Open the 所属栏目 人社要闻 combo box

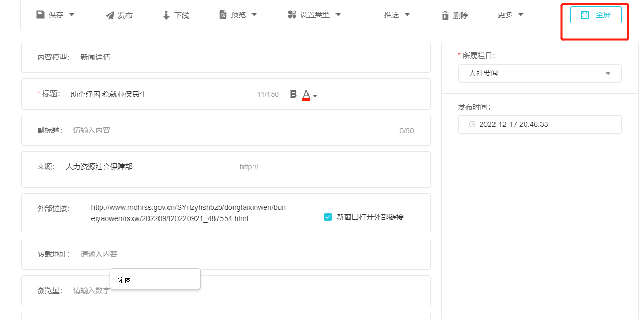pyautogui.click(x=539, y=73)
